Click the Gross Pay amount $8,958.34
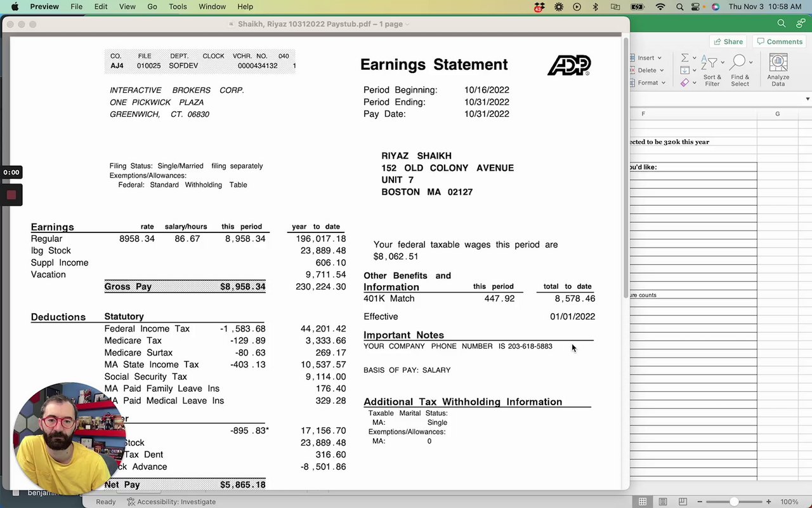Image resolution: width=812 pixels, height=508 pixels. tap(242, 286)
